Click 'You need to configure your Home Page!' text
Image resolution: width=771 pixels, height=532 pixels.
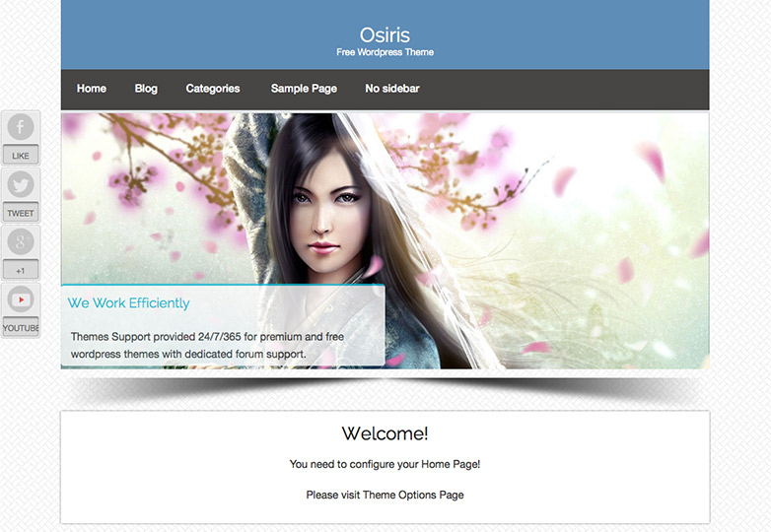point(385,464)
